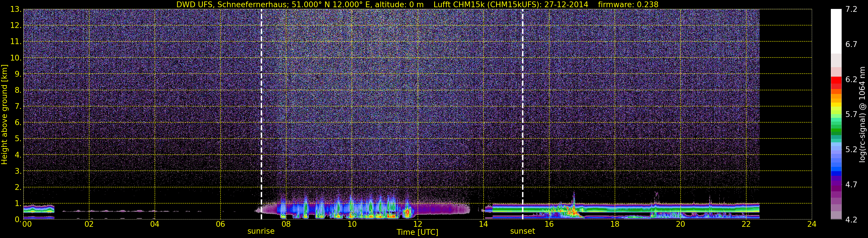Click the "08" tick on the time axis

286,224
